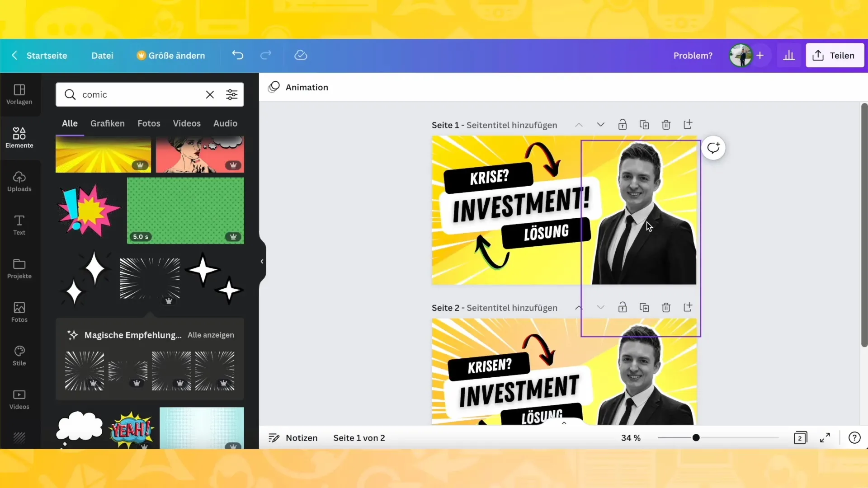The width and height of the screenshot is (868, 488).
Task: Enable duplicate page icon for Seite 1
Action: coord(644,125)
